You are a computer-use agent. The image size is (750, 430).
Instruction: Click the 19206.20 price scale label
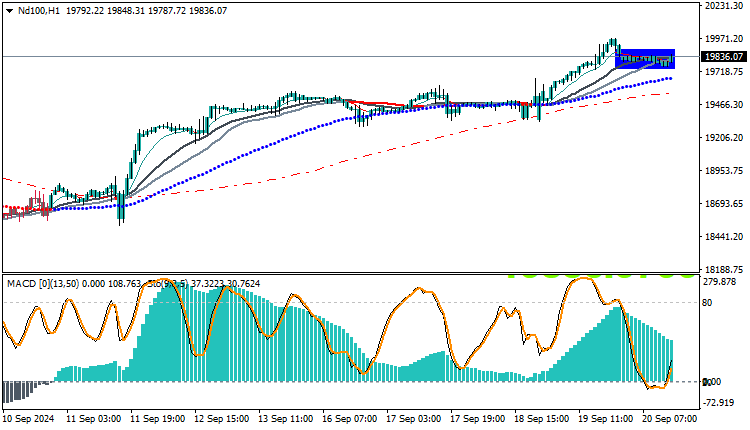(x=724, y=138)
